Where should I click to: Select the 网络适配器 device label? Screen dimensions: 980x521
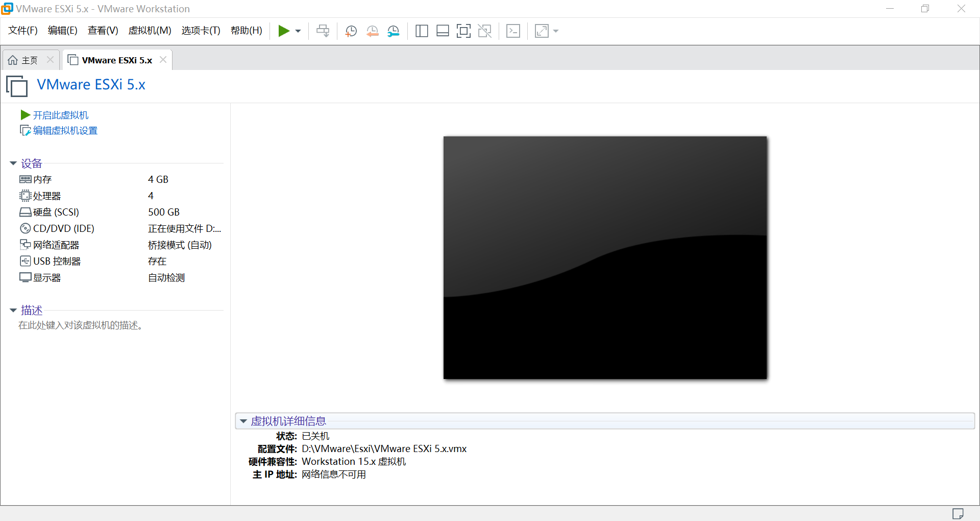[x=56, y=245]
